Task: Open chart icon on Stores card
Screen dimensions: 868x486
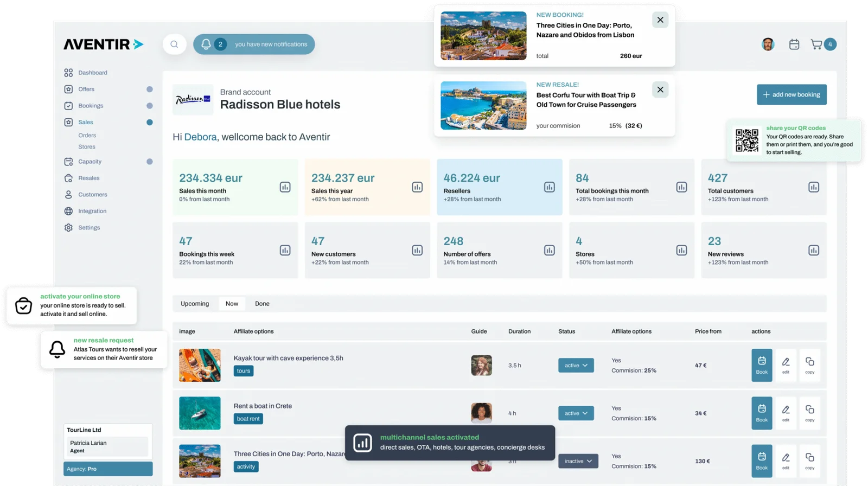Action: [x=681, y=250]
